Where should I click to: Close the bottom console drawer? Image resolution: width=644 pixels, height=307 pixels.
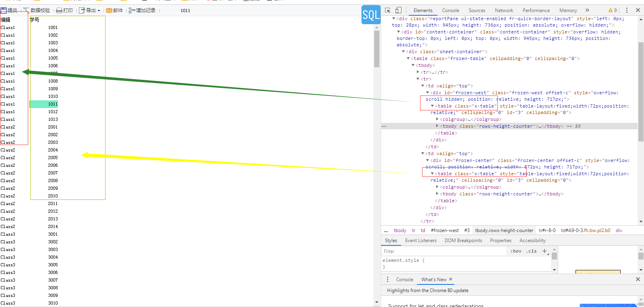coord(638,279)
